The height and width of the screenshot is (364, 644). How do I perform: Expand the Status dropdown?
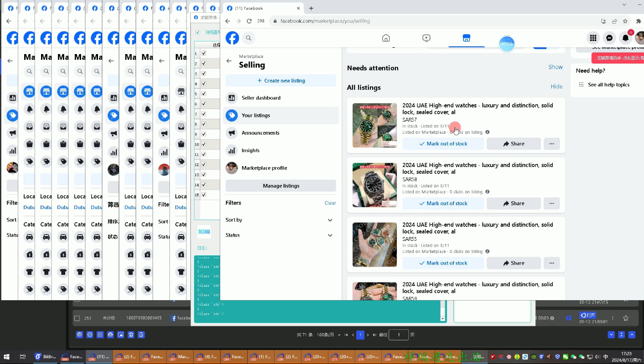[281, 235]
